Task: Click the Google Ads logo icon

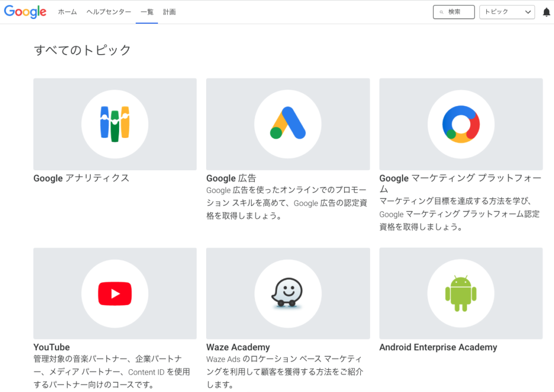Action: click(x=288, y=124)
